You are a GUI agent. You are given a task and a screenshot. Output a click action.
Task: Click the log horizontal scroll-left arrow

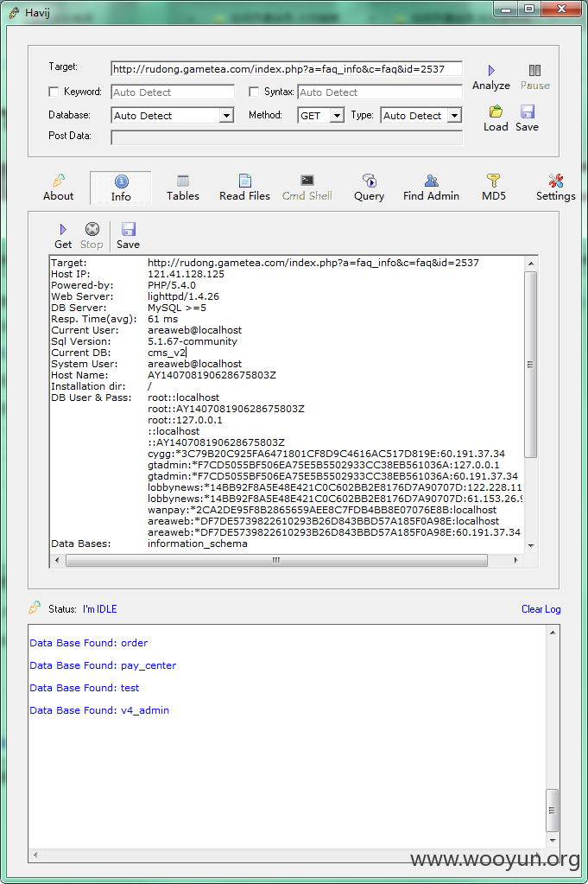coord(35,855)
